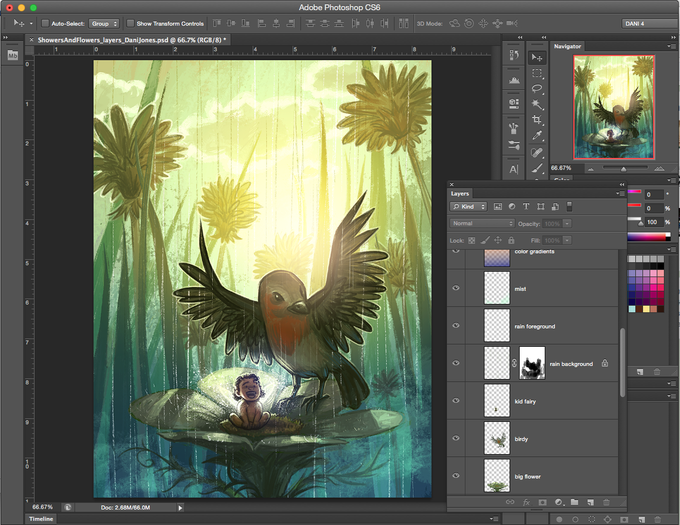Create new fill or adjustment layer
The height and width of the screenshot is (525, 680).
point(559,502)
